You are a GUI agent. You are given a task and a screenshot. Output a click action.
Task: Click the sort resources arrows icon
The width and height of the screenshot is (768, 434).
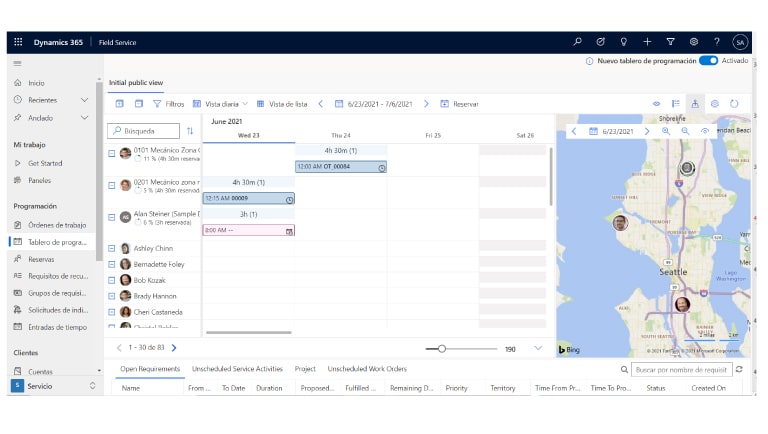(190, 131)
